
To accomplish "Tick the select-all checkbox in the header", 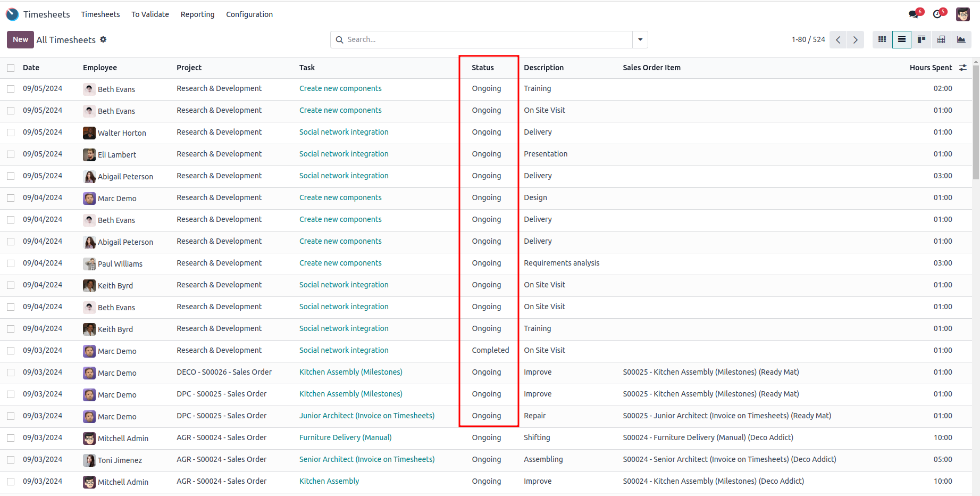I will [11, 68].
